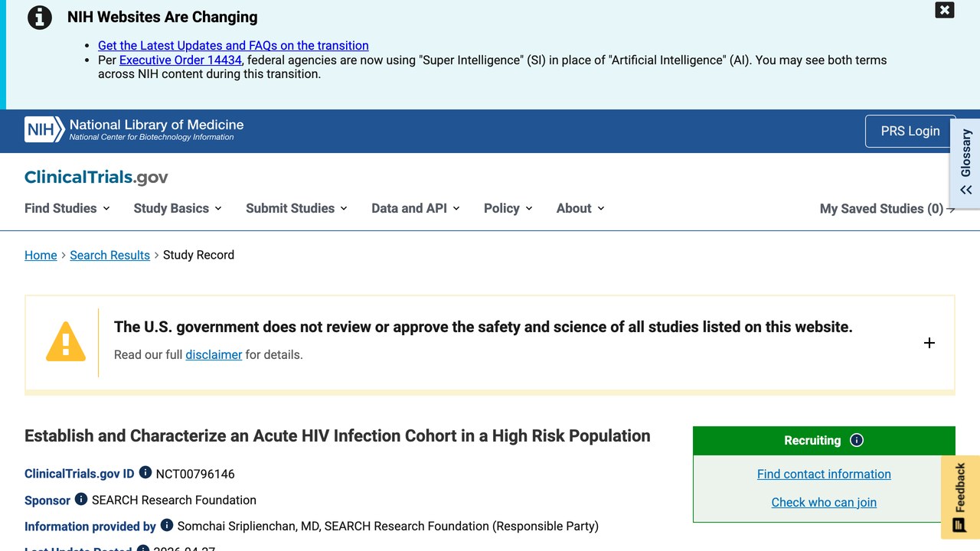
Task: Go to My Saved Studies (0)
Action: point(887,209)
